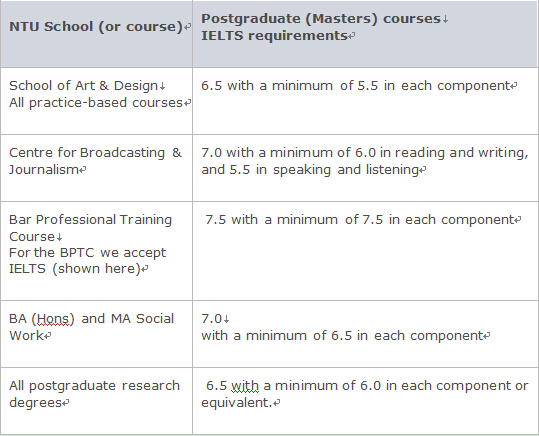Click the green-underlined word 'with' in last row

click(245, 386)
